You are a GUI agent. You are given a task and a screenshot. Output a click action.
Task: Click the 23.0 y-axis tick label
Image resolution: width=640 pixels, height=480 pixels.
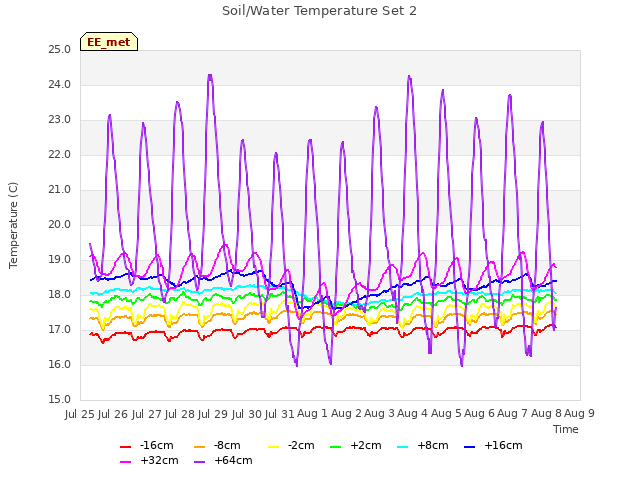point(60,120)
